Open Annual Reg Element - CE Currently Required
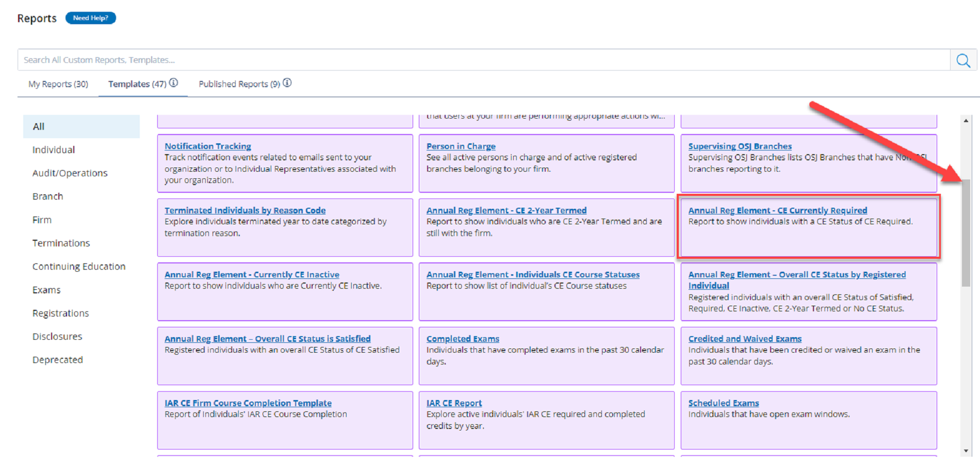This screenshot has height=465, width=980. (777, 210)
